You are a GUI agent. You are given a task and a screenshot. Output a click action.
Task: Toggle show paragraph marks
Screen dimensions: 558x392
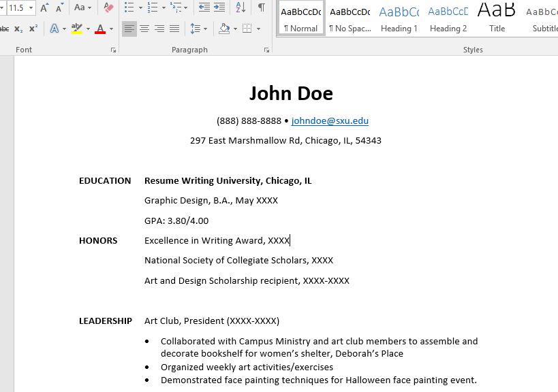pyautogui.click(x=261, y=7)
